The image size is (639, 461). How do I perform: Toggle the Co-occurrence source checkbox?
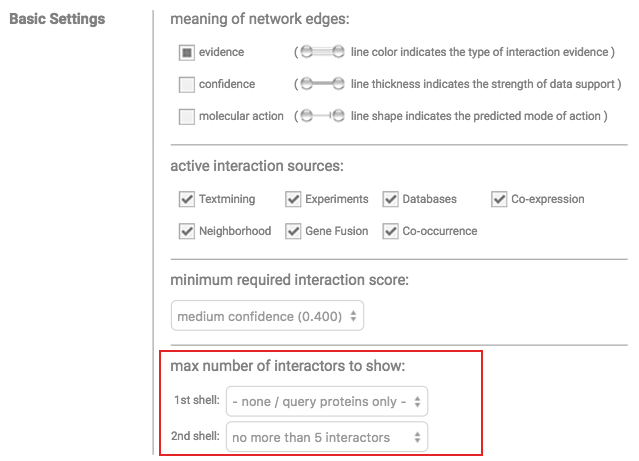(x=390, y=231)
